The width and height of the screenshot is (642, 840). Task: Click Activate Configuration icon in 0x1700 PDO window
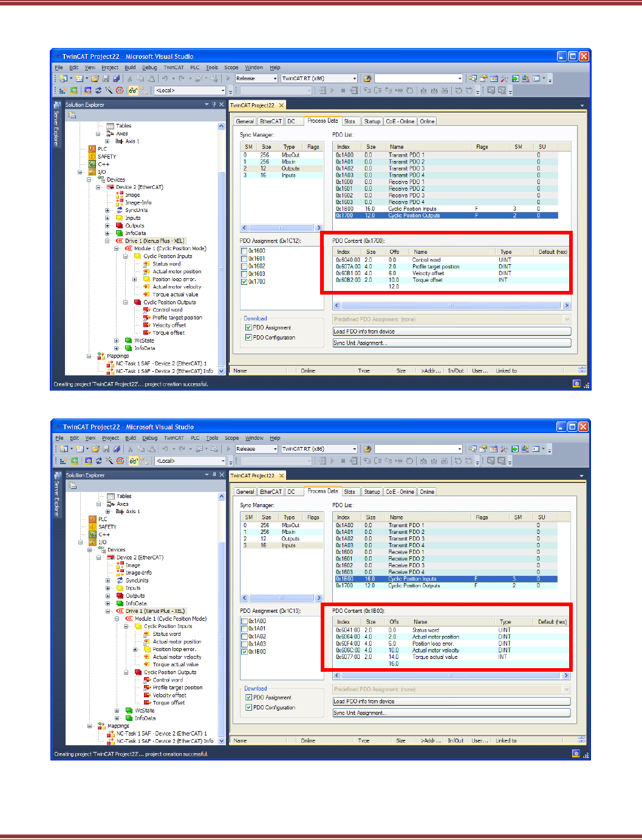(63, 90)
